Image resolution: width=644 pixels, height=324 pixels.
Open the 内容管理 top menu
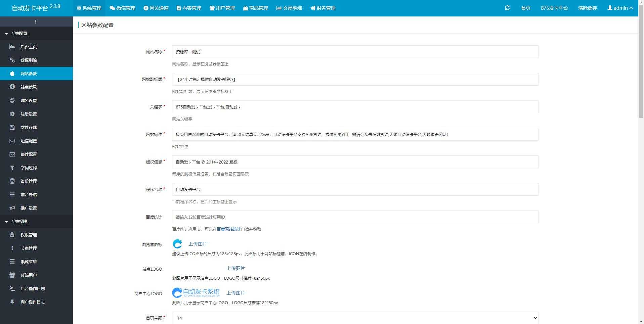coord(189,8)
